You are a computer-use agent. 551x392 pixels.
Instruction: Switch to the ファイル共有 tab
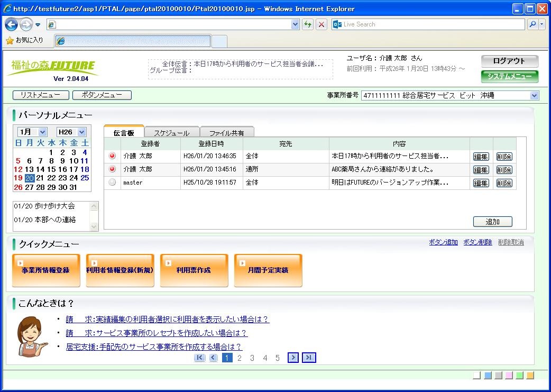227,133
